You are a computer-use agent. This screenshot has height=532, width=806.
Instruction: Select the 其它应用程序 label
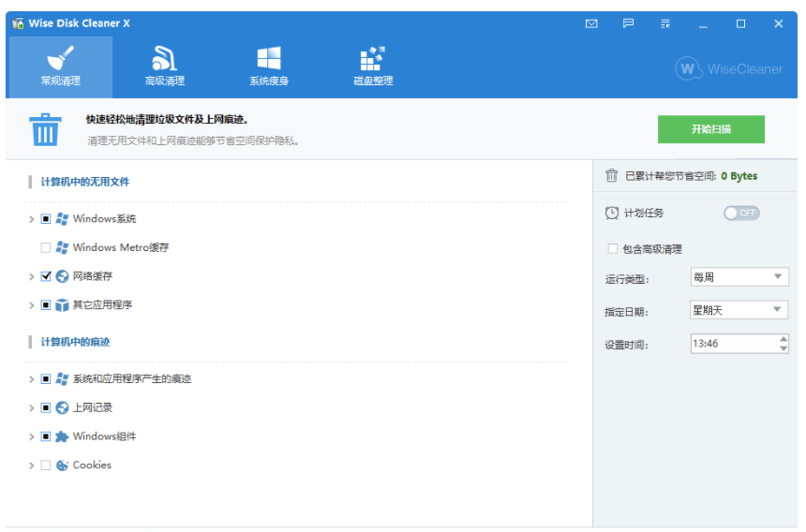[x=102, y=305]
